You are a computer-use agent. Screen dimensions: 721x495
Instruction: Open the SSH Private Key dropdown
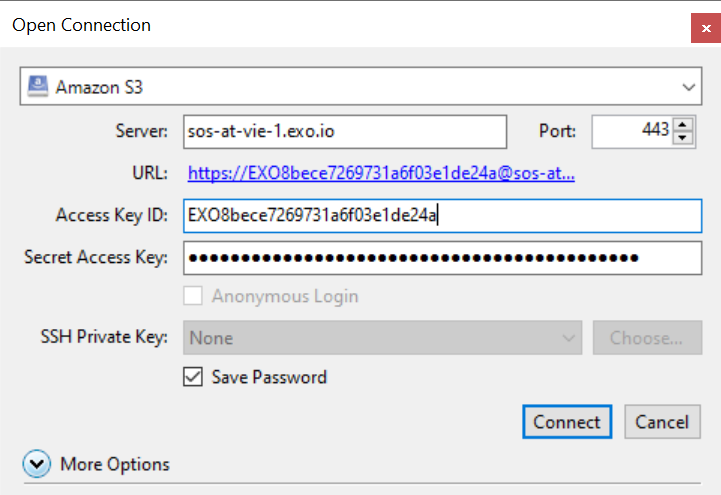[x=383, y=338]
